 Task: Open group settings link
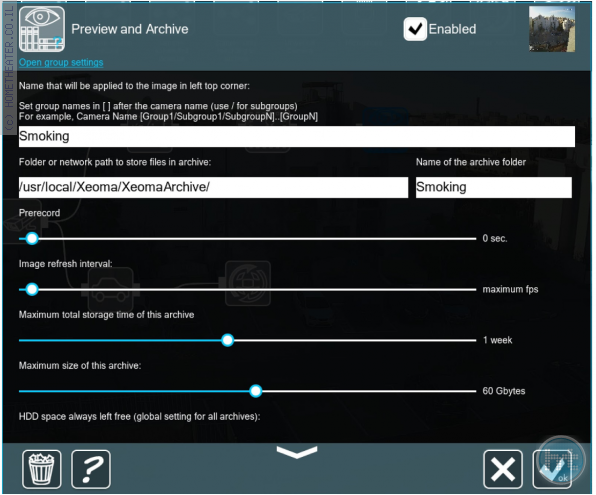click(x=61, y=62)
